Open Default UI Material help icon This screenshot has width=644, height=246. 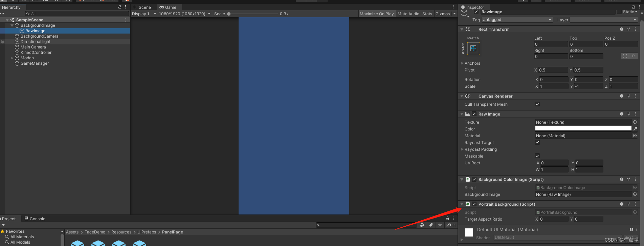(x=631, y=229)
